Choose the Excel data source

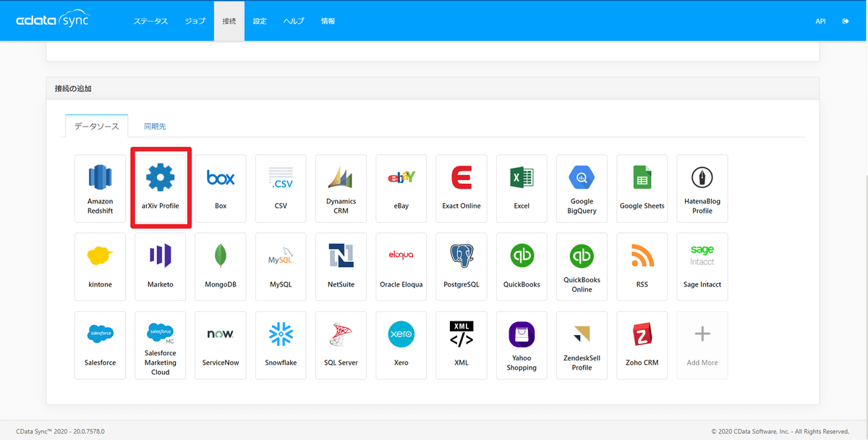[522, 188]
